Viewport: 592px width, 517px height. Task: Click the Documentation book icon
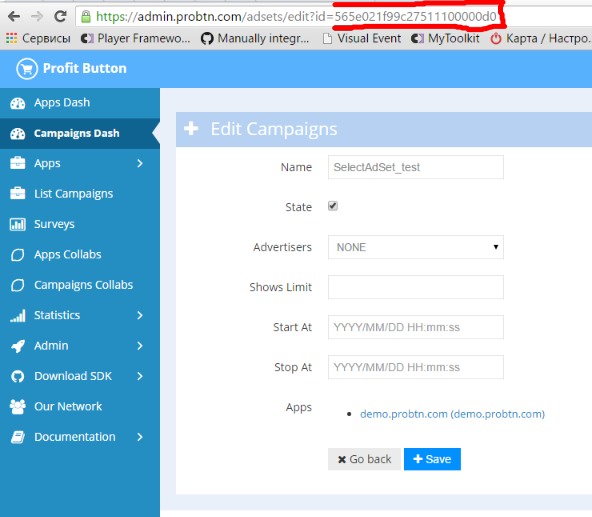click(17, 437)
